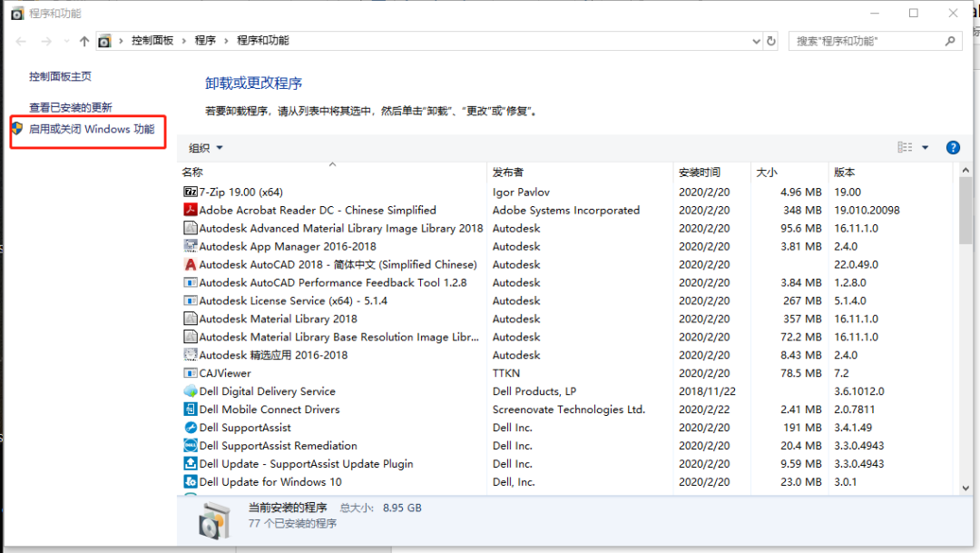Select the CAJViewer program name
The width and height of the screenshot is (980, 553).
225,373
